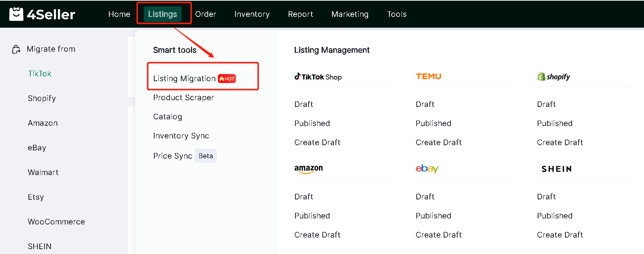This screenshot has height=254, width=644.
Task: Open Shopify Draft listings
Action: [x=546, y=104]
